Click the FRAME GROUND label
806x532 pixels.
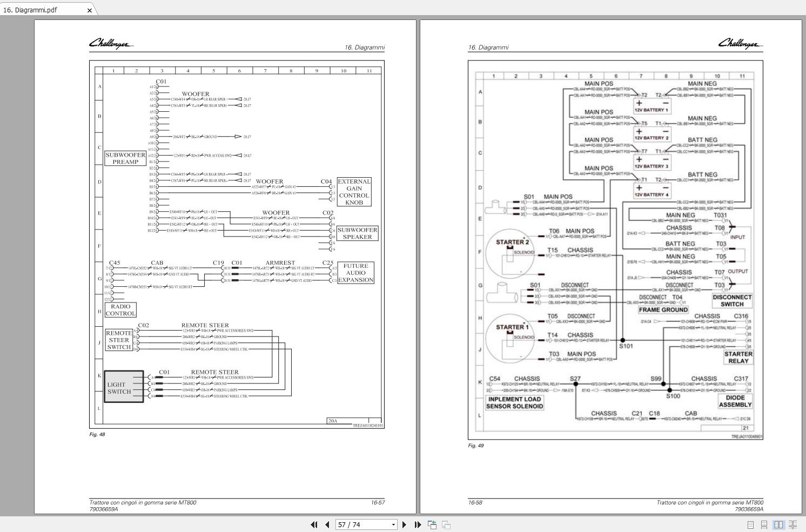click(x=663, y=310)
